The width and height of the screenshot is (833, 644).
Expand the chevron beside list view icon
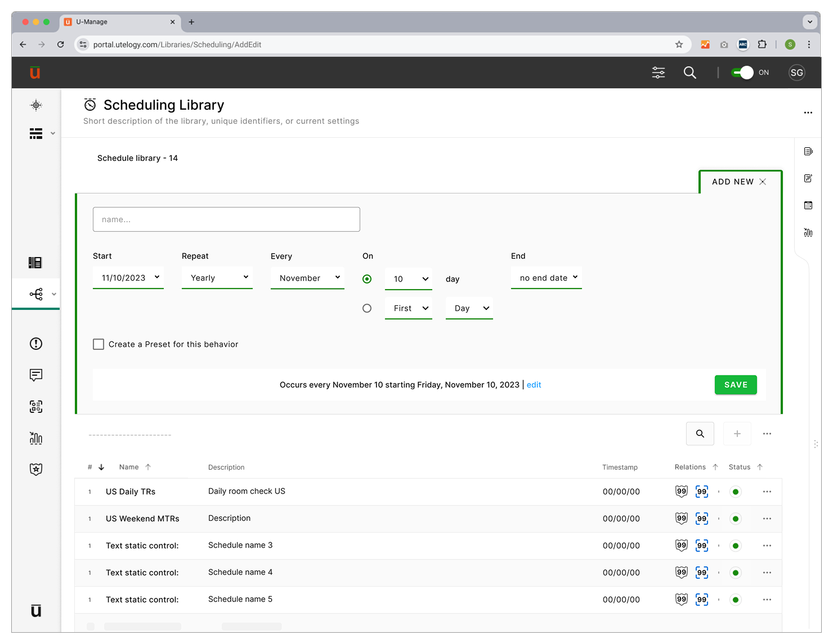coord(53,133)
